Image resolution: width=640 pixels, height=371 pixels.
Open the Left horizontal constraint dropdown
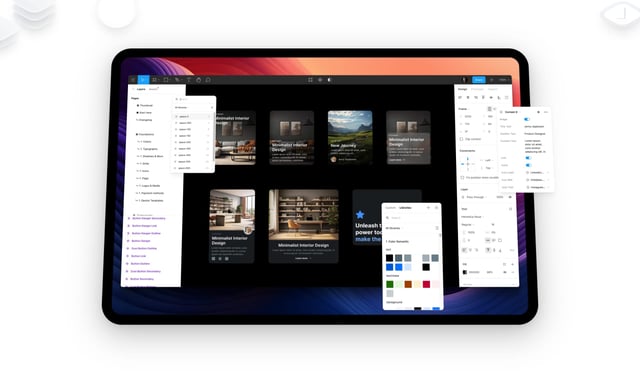pyautogui.click(x=488, y=160)
